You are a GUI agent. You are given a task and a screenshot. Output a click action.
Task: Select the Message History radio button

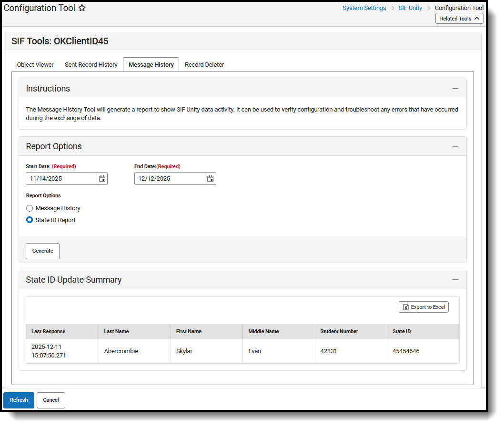pos(29,208)
